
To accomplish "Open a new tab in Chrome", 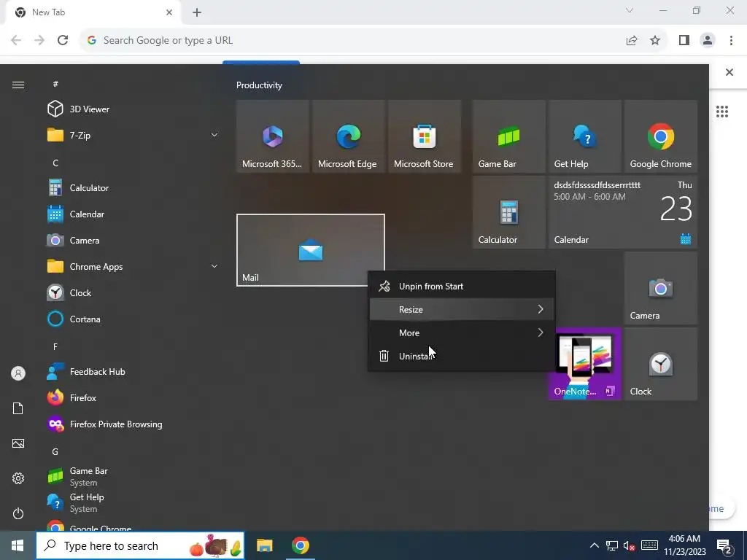I will tap(197, 12).
